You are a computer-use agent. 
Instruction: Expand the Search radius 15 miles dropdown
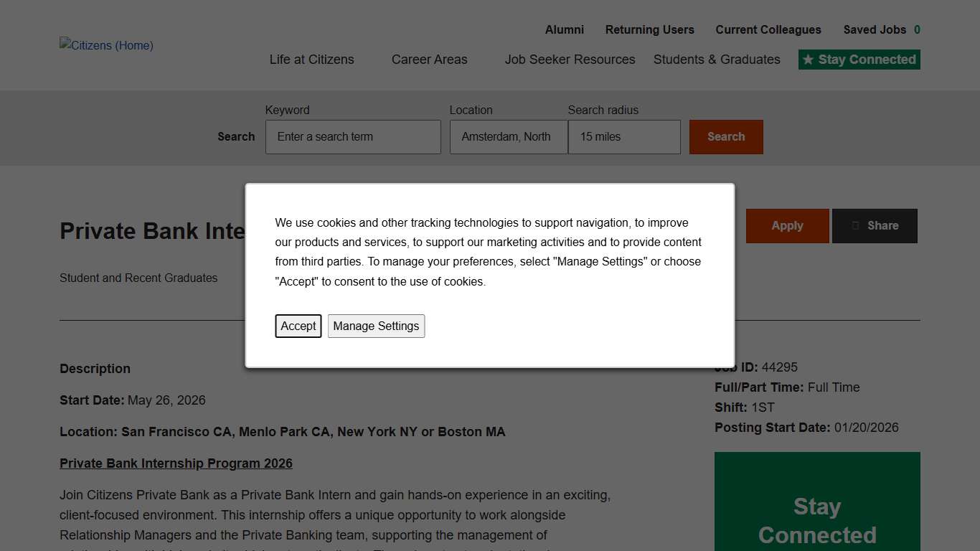pos(623,137)
